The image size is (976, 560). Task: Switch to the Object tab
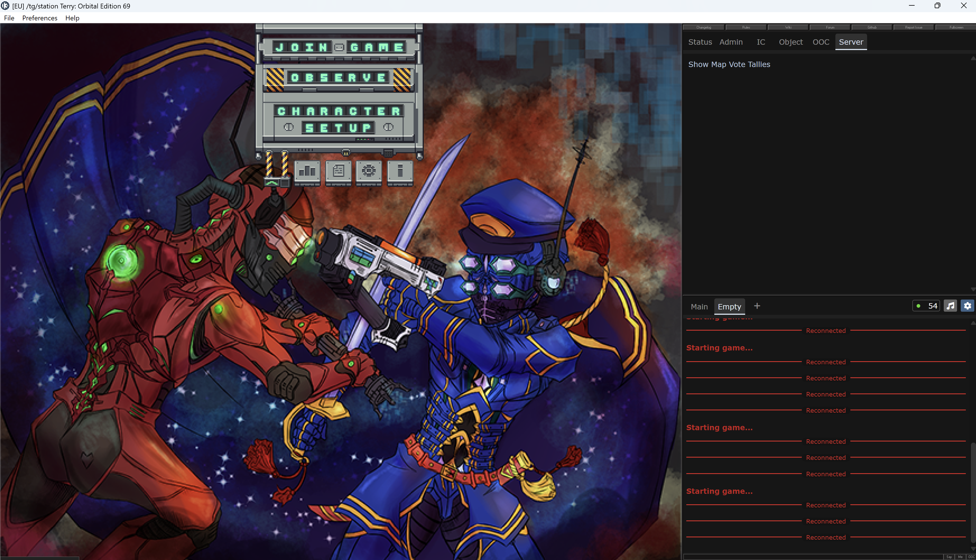[x=791, y=42]
